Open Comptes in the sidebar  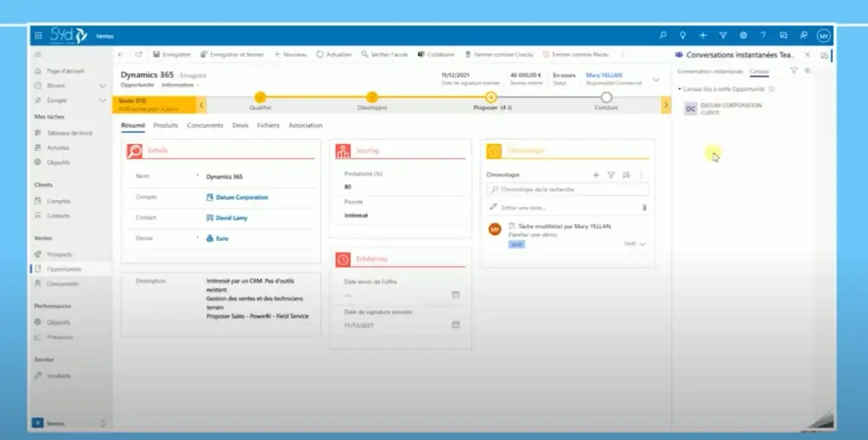pos(58,201)
